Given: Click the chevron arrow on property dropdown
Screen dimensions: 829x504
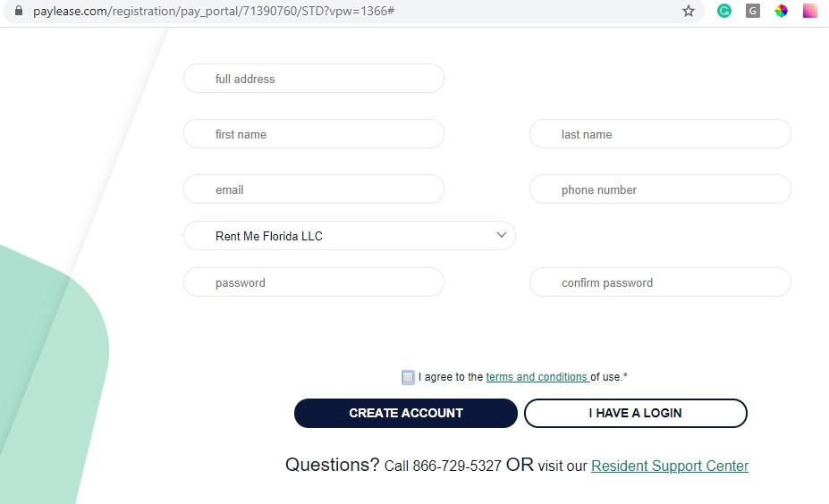Looking at the screenshot, I should 501,234.
